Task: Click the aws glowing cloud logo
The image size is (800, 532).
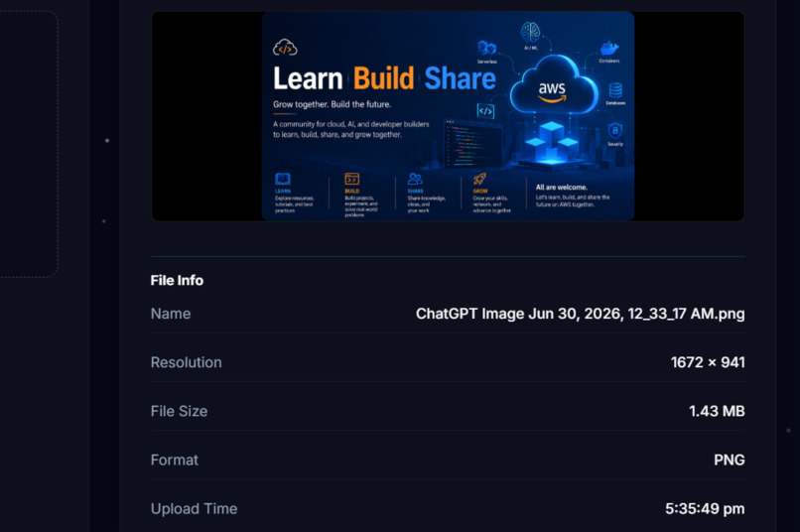Action: pos(553,85)
